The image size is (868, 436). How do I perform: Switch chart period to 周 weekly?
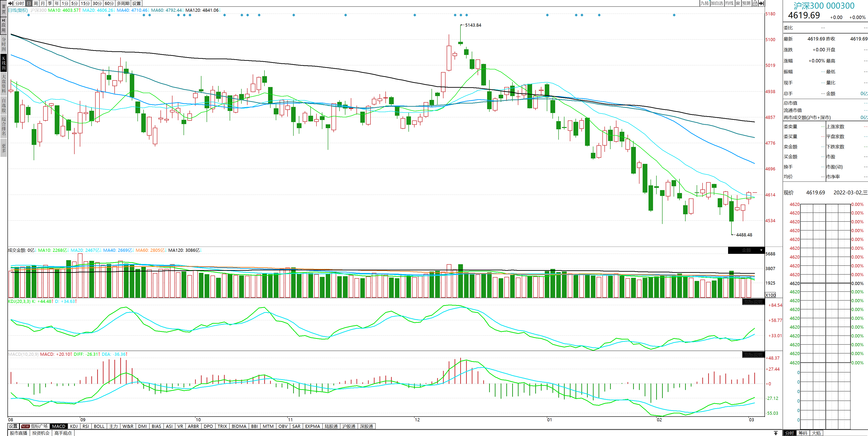(36, 3)
